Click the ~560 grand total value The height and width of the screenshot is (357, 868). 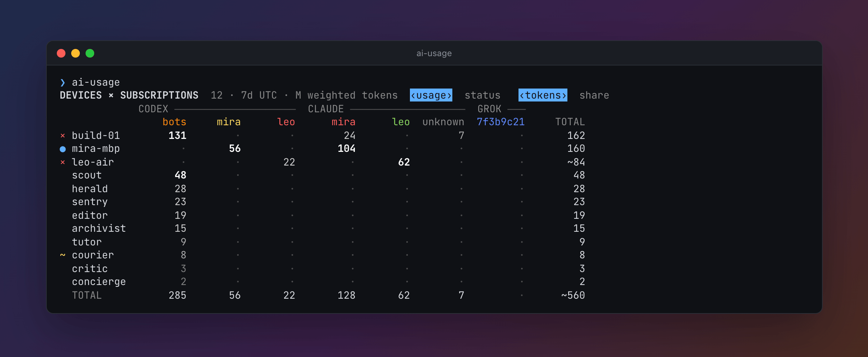pyautogui.click(x=573, y=295)
